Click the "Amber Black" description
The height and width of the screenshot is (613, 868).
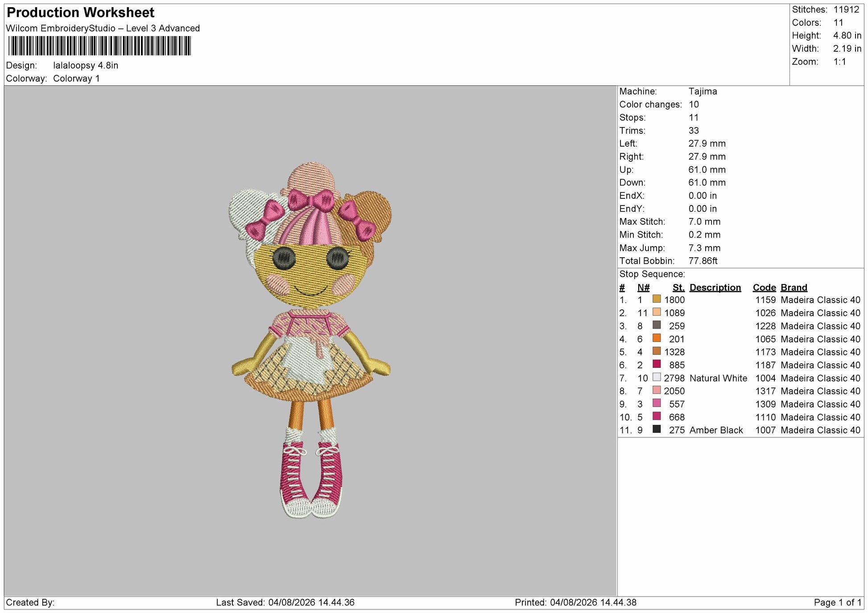716,430
